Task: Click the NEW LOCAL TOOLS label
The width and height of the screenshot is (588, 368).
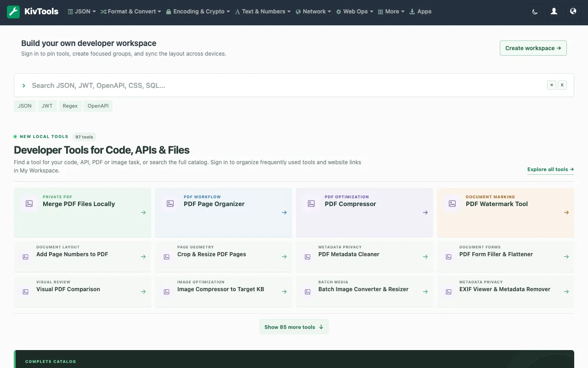Action: point(44,137)
